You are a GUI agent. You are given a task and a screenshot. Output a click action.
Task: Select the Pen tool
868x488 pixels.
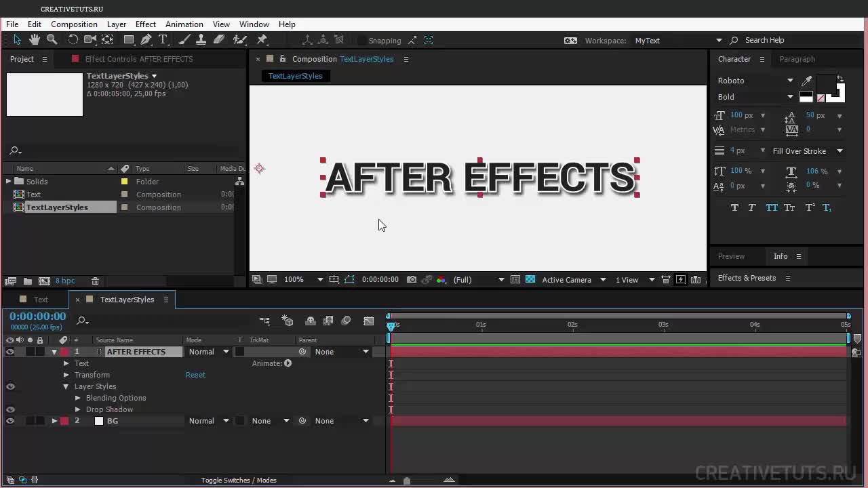coord(146,40)
